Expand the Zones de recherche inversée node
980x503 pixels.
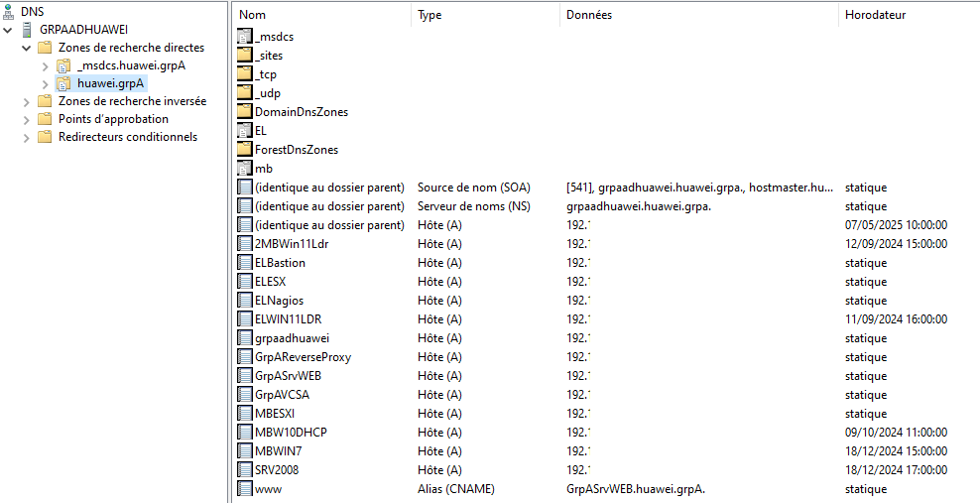point(26,101)
